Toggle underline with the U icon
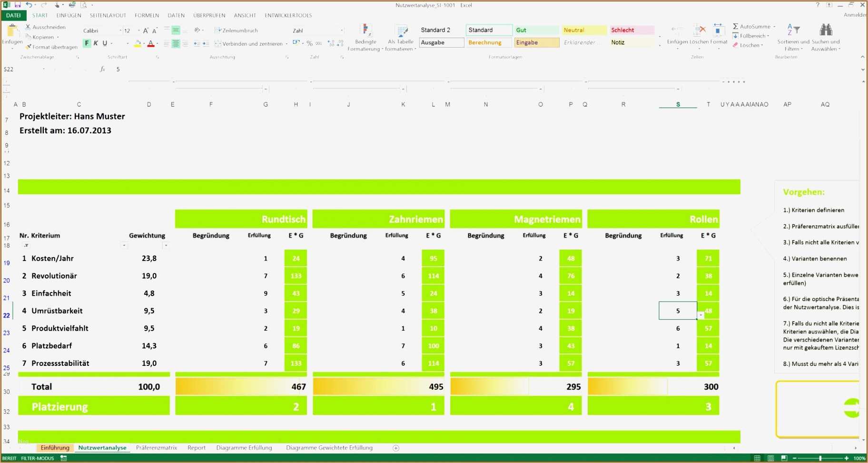868x463 pixels. point(104,43)
